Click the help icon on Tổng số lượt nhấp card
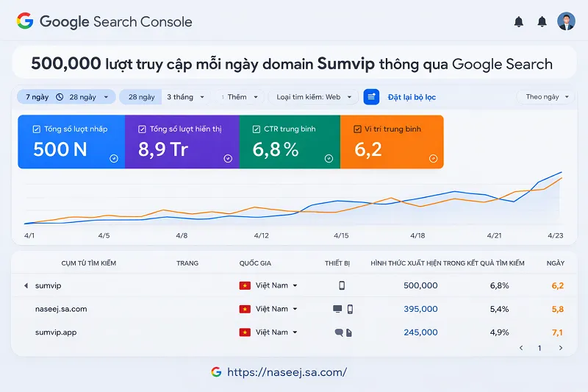The height and width of the screenshot is (392, 588). (113, 158)
